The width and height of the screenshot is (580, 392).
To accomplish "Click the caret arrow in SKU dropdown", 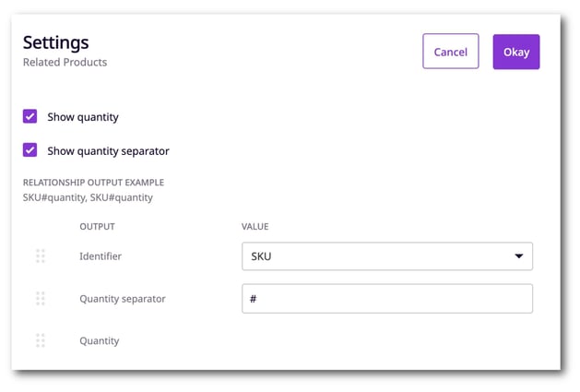I will pos(519,256).
